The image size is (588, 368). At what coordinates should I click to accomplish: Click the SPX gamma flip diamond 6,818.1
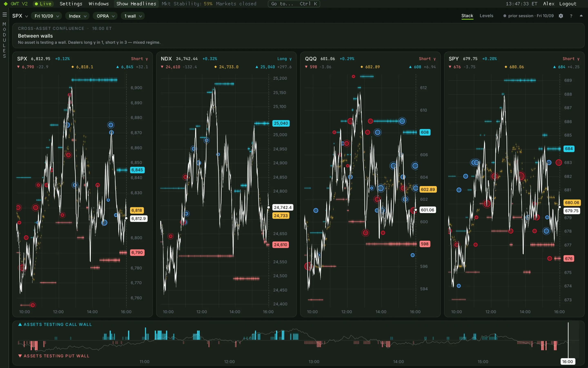tap(73, 67)
